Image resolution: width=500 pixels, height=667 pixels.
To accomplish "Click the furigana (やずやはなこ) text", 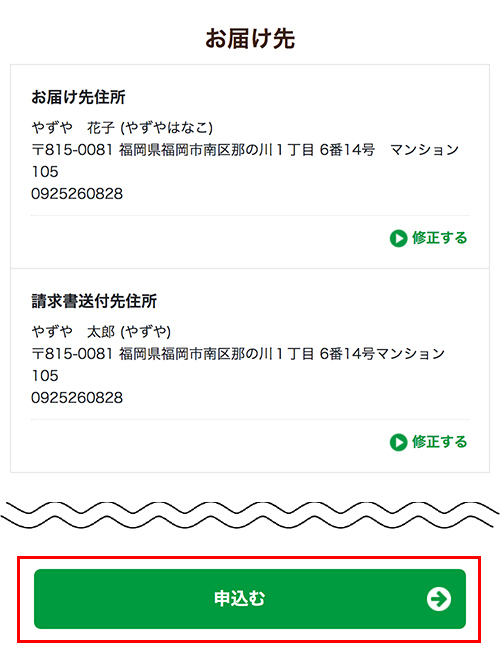I will point(166,127).
